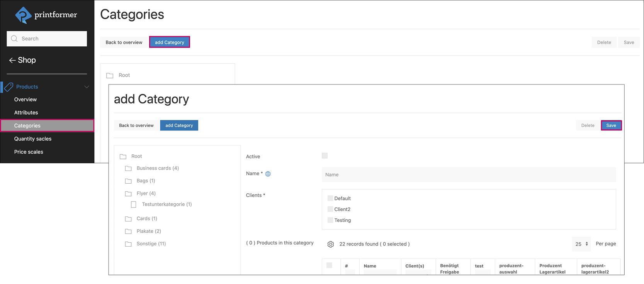Screen dimensions: 644x284
Task: Open the 25 per page dropdown
Action: tap(581, 244)
